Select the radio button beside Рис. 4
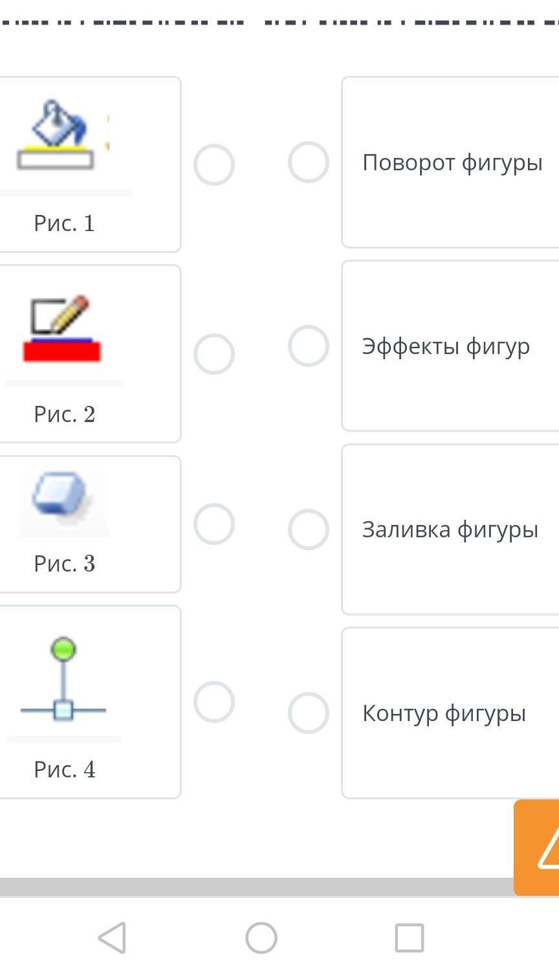The height and width of the screenshot is (980, 559). tap(214, 702)
